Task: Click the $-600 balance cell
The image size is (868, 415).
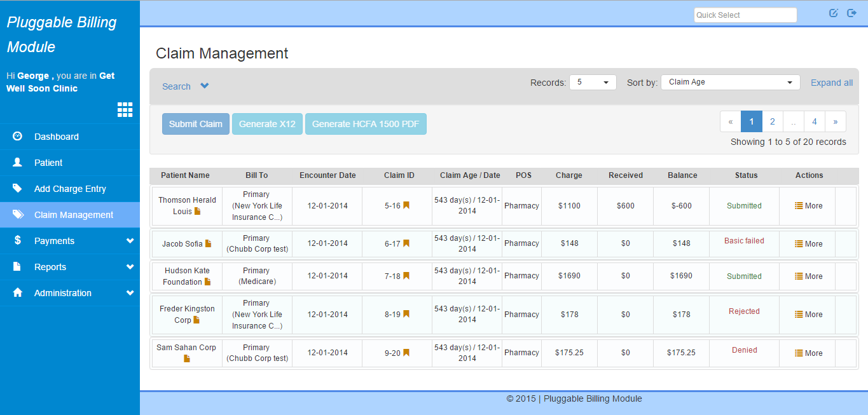Action: 682,206
